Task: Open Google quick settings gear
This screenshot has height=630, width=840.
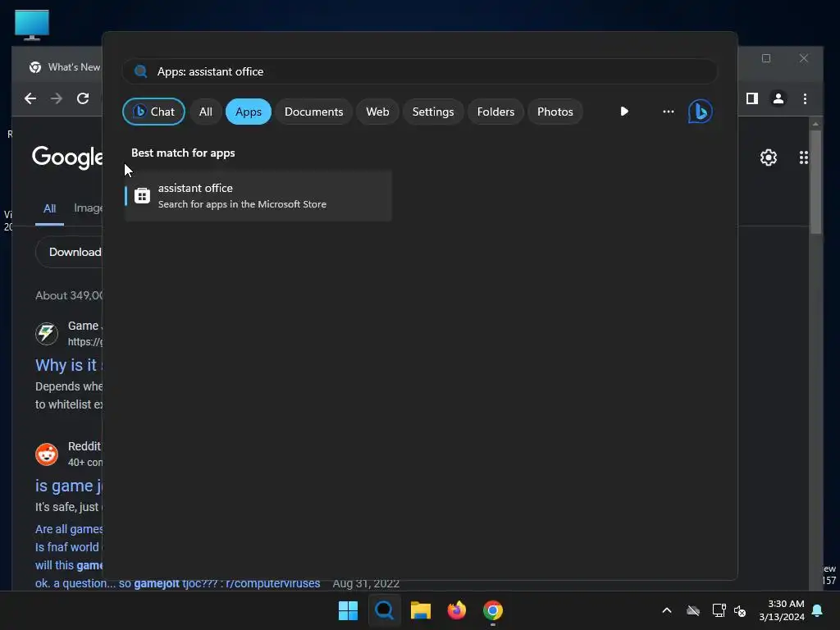Action: 768,157
